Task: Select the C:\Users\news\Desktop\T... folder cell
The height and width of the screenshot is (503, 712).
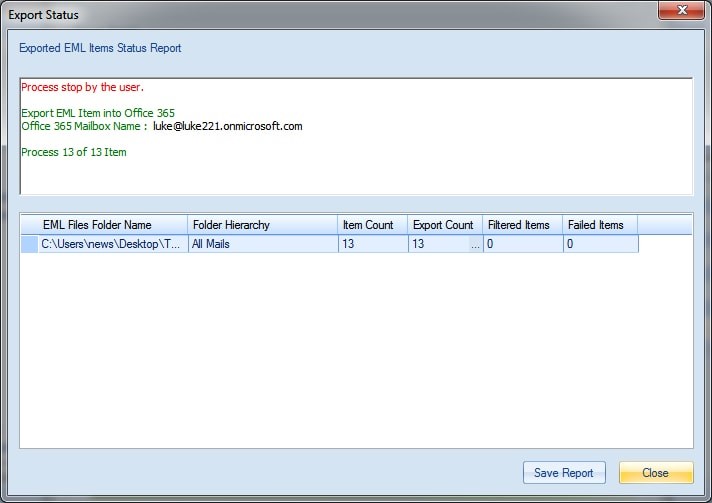Action: tap(113, 244)
